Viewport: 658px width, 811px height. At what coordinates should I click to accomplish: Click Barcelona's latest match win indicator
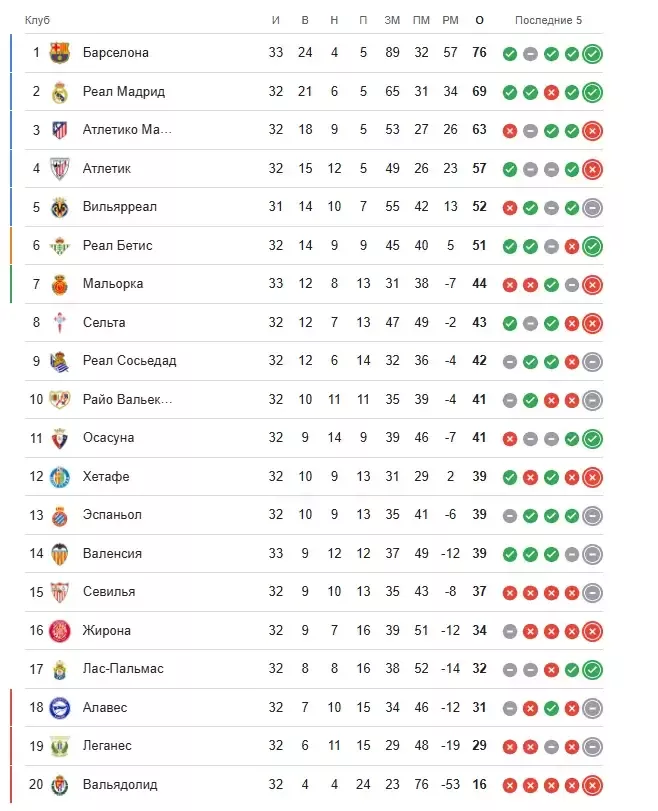pos(592,53)
